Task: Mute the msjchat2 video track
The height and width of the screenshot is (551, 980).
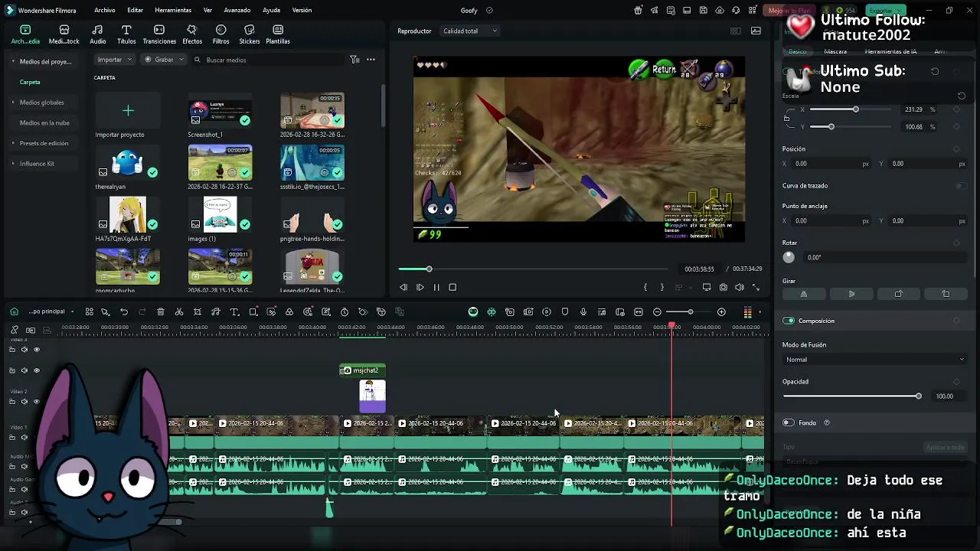Action: 24,370
